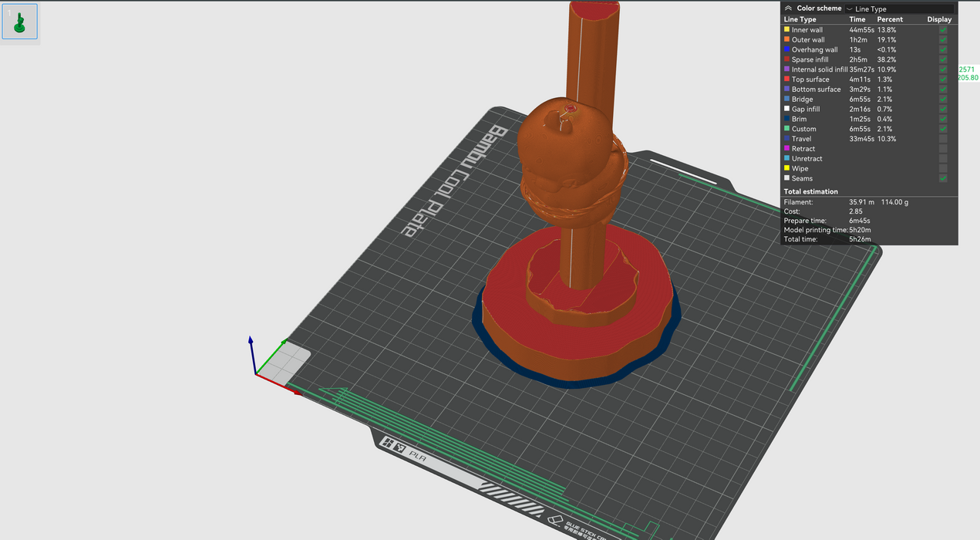
Task: Click the Inner wall yellow color swatch
Action: point(786,30)
